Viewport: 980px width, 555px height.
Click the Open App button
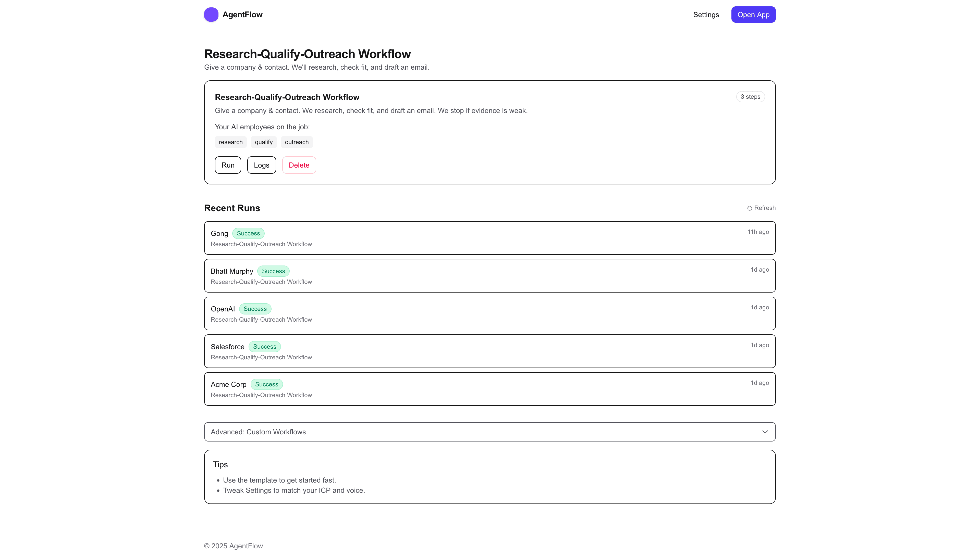coord(753,15)
